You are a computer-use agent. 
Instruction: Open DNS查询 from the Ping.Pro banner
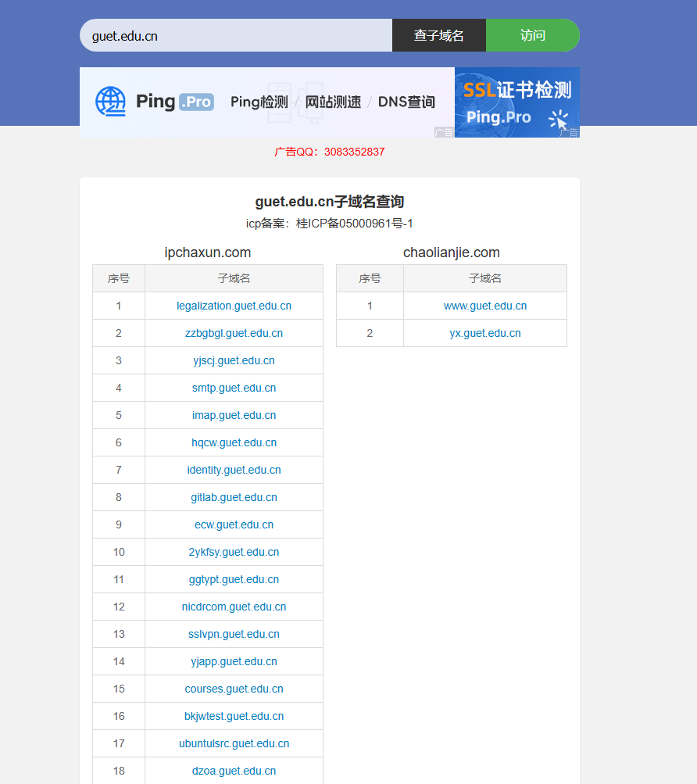(x=405, y=102)
